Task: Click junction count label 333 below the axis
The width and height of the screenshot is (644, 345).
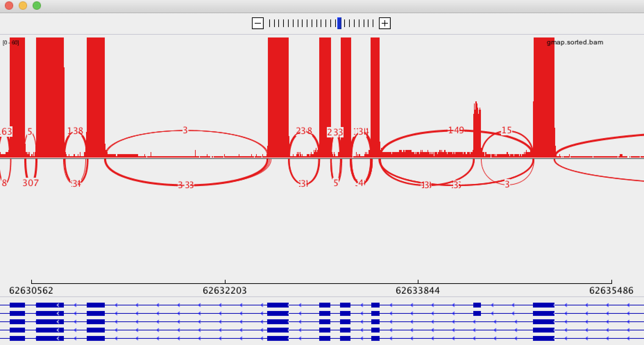Action: tap(186, 185)
